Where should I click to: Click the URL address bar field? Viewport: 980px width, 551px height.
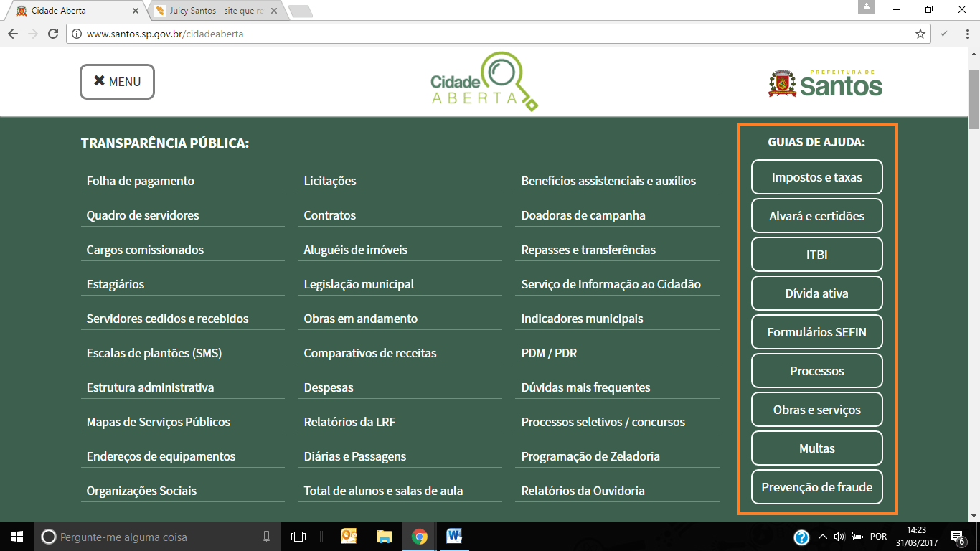488,34
